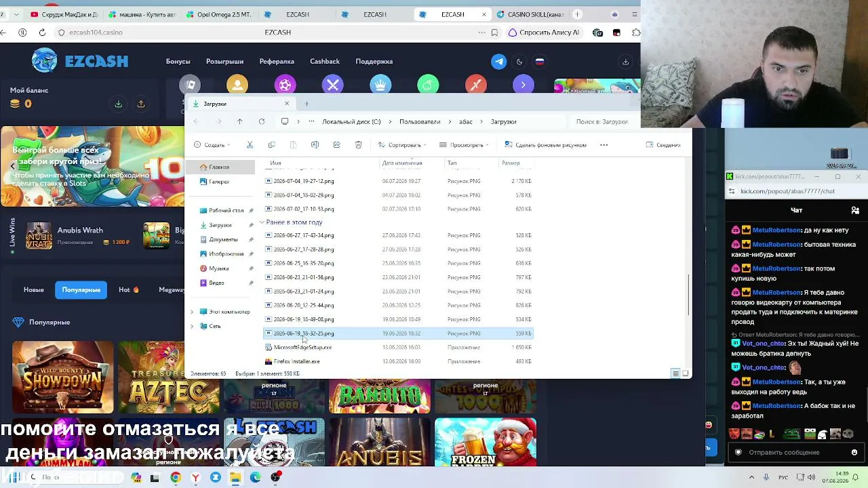
Task: Click 'Спросить Алису AI' button
Action: [544, 33]
